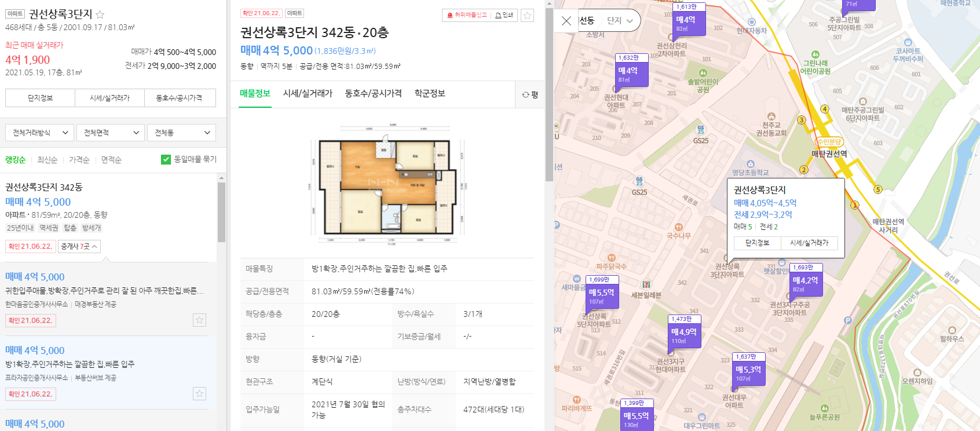Click the 파주닭국수 restaurant icon
This screenshot has height=431, width=980.
click(612, 258)
